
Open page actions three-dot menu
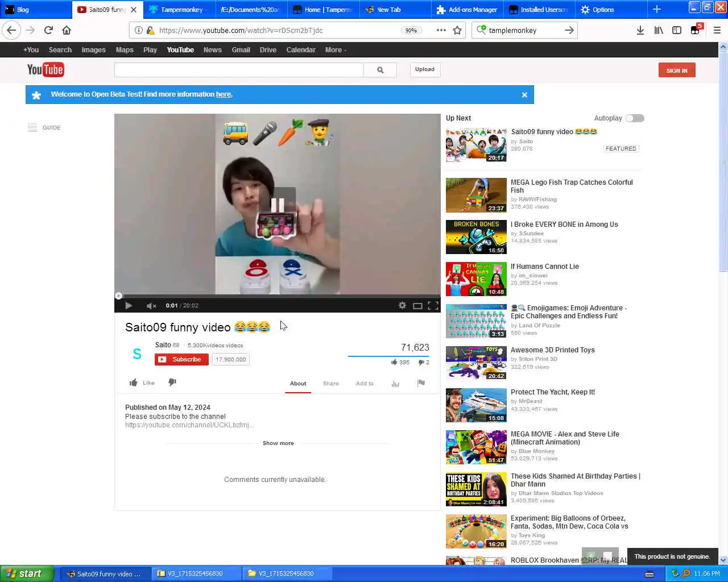(x=441, y=30)
